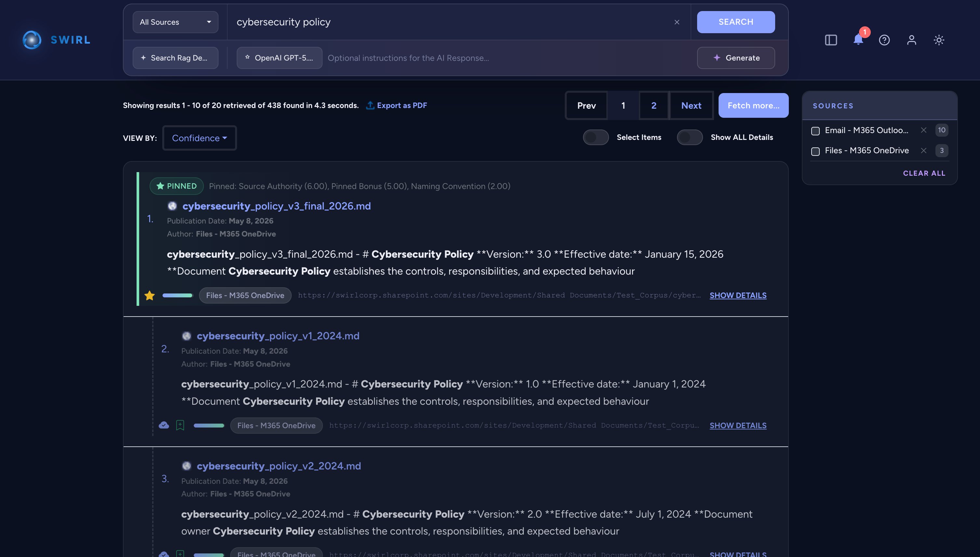Show details for the v3_final_2026 result
The width and height of the screenshot is (980, 557).
[738, 295]
